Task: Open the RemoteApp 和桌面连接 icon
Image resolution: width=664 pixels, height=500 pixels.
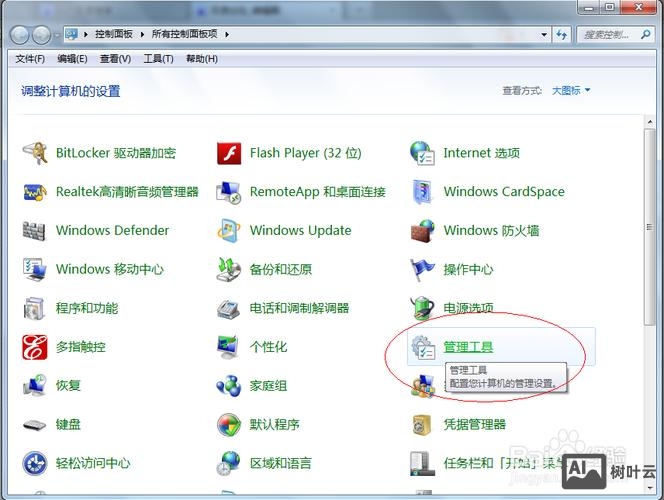Action: click(x=229, y=192)
